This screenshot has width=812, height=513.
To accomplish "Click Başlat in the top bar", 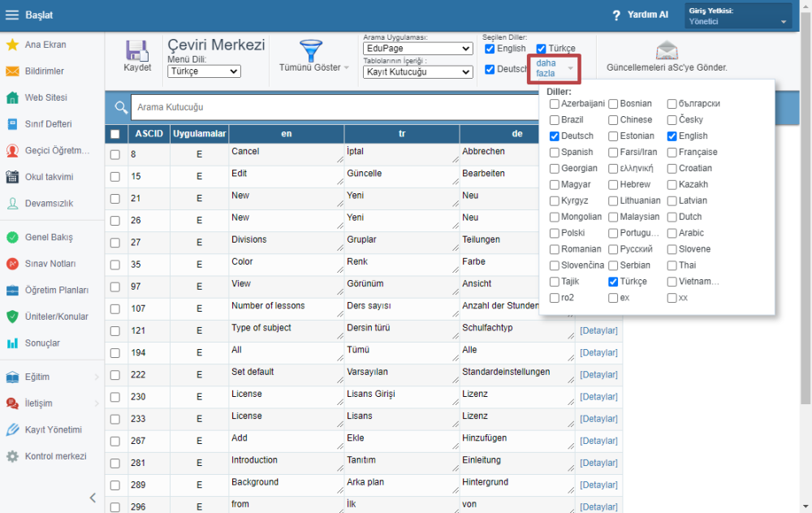I will 39,15.
